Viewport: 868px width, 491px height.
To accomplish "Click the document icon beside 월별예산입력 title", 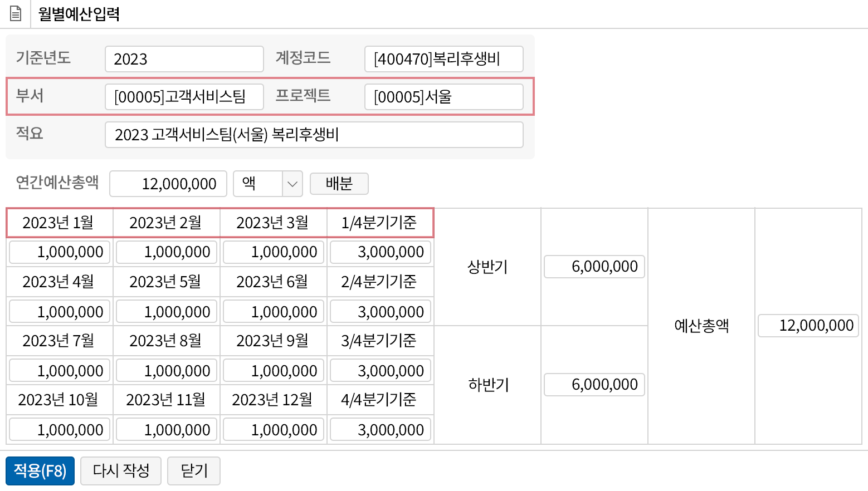I will pyautogui.click(x=14, y=13).
